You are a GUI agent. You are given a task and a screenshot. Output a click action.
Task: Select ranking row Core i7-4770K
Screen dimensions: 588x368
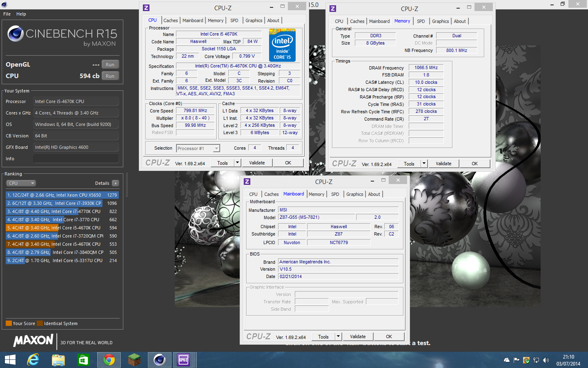click(x=62, y=211)
